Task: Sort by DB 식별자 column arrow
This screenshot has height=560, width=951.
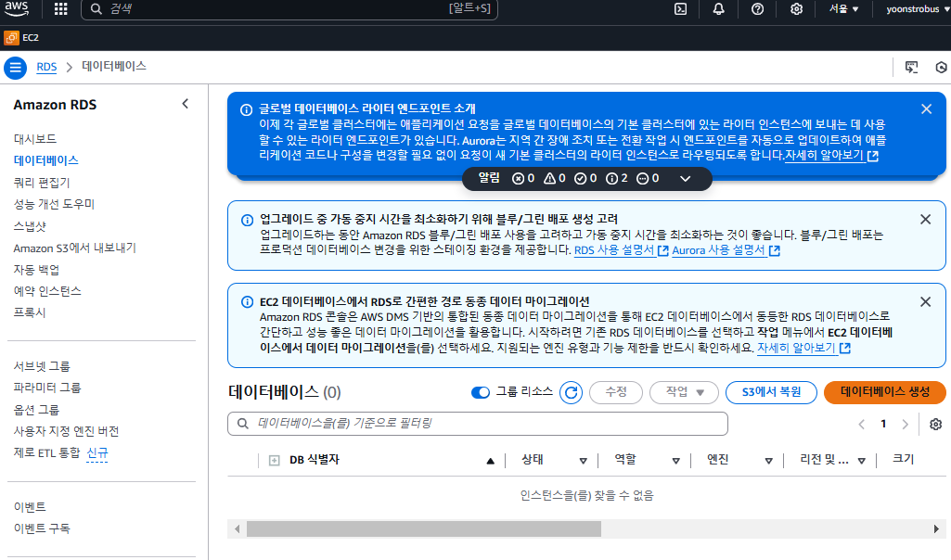Action: [491, 461]
